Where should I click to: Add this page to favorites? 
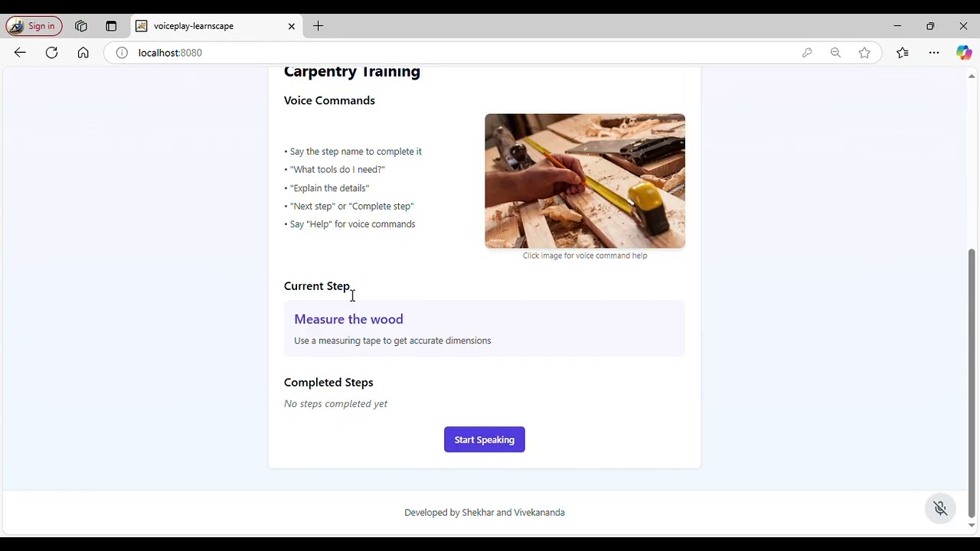coord(864,53)
